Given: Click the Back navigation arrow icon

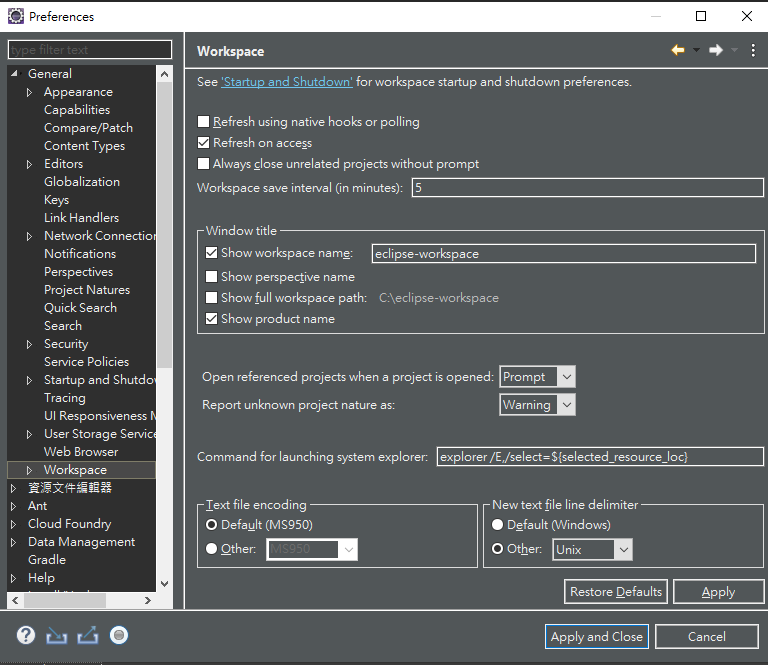Looking at the screenshot, I should coord(678,50).
